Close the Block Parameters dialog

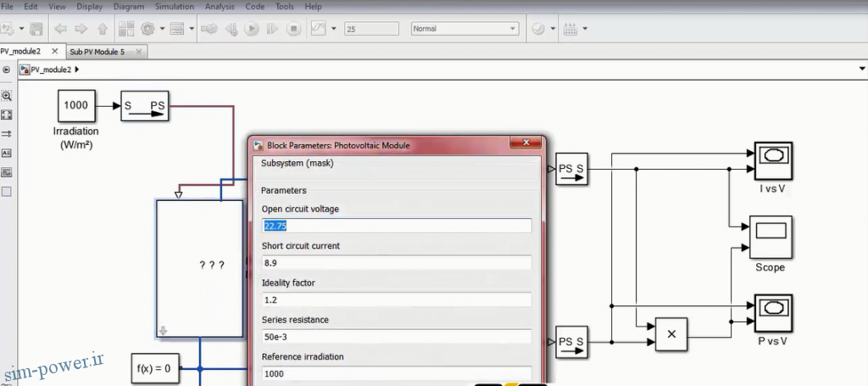[526, 143]
